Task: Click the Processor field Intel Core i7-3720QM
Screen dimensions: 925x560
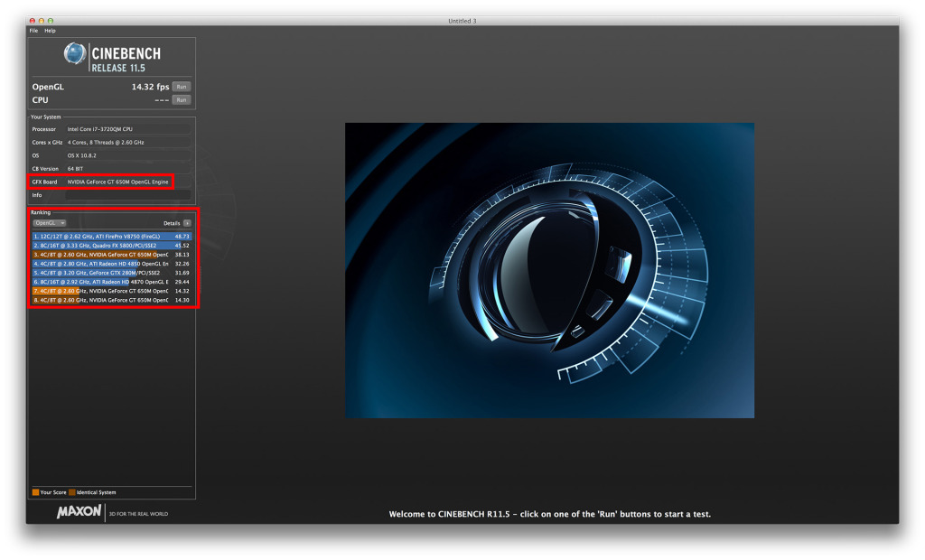Action: (127, 128)
